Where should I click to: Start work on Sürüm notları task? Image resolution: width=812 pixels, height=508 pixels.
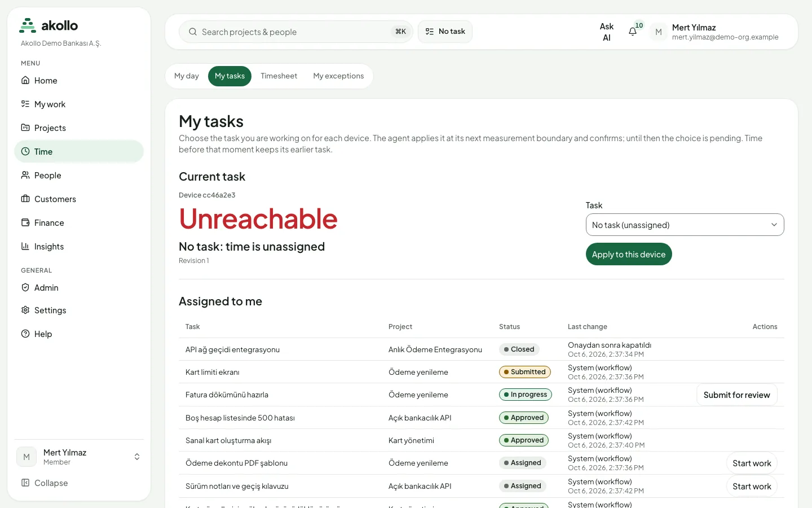(752, 487)
